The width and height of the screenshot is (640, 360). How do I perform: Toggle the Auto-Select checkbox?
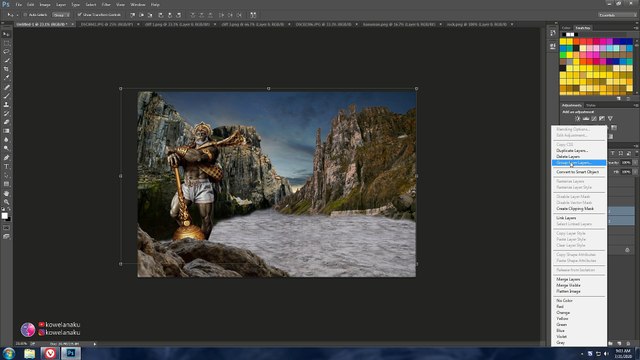[x=25, y=15]
